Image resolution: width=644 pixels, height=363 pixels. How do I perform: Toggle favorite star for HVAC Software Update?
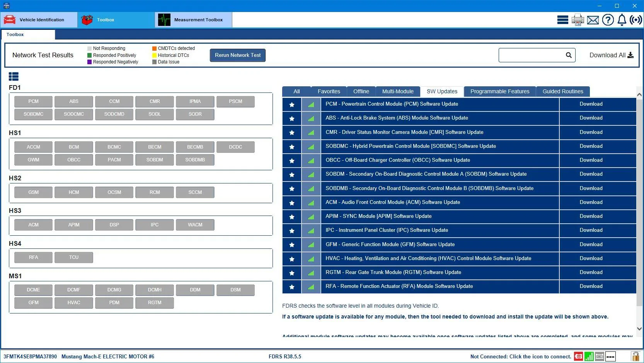point(292,259)
